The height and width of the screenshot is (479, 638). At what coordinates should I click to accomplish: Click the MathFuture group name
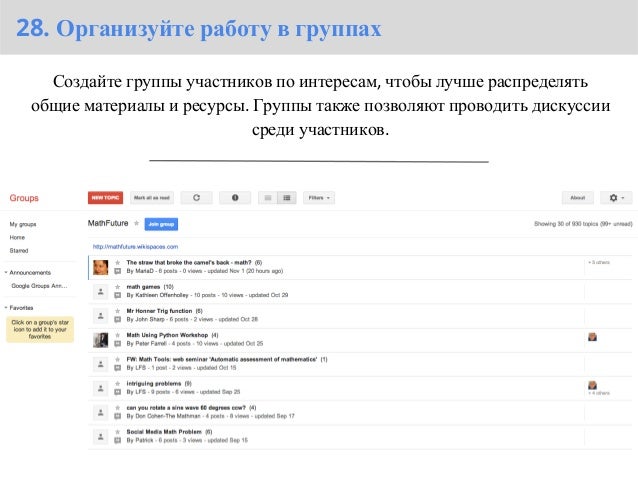point(108,223)
